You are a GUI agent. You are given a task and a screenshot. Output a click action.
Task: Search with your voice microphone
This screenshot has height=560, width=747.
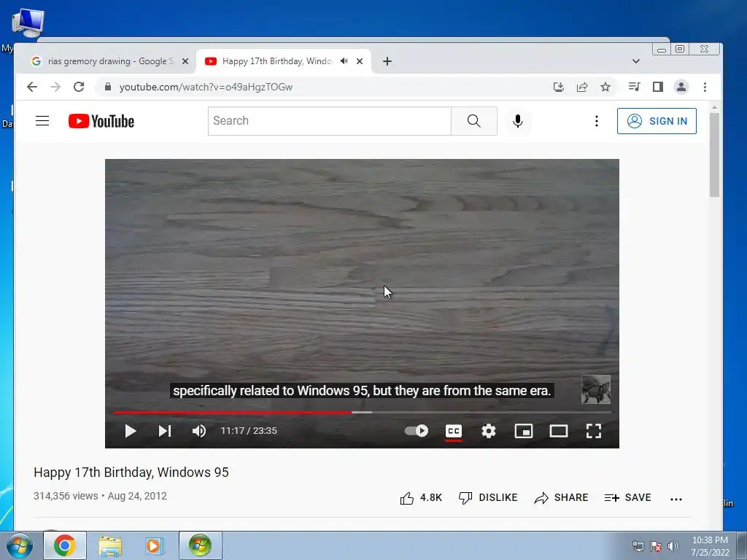[x=518, y=121]
